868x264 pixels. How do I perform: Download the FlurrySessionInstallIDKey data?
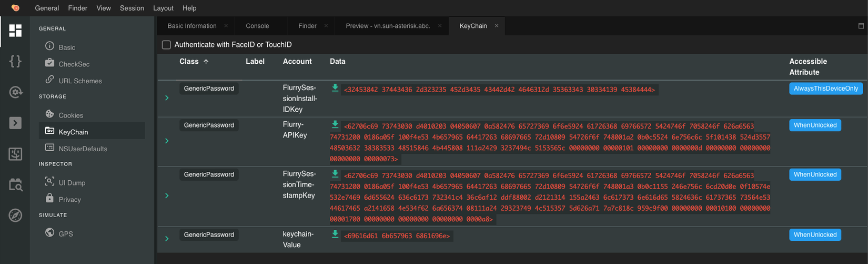(335, 88)
